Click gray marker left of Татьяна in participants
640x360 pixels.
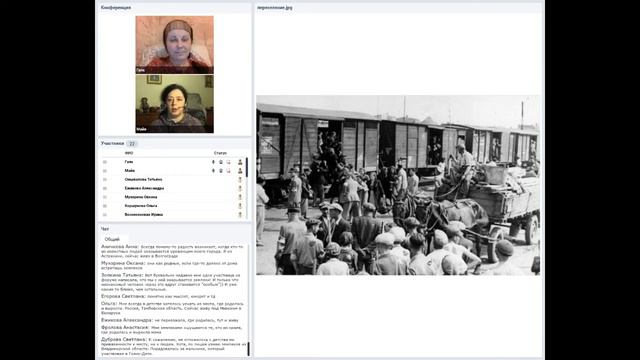coord(105,180)
